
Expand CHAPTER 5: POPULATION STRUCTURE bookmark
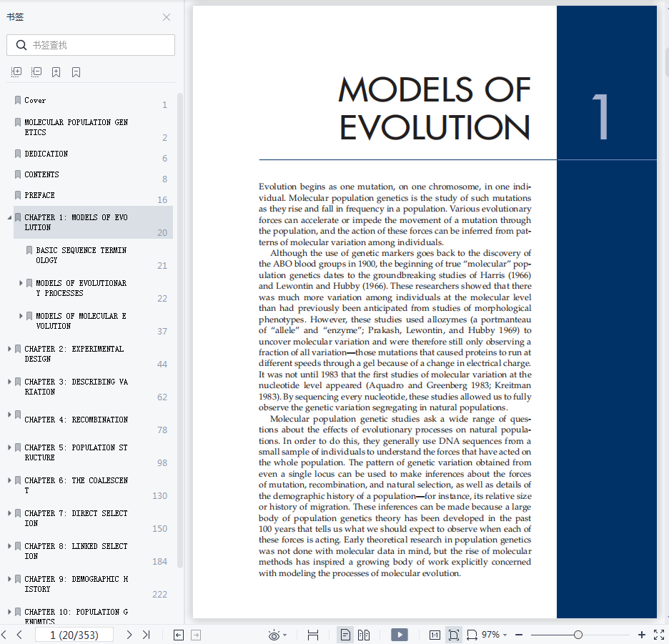tap(9, 447)
